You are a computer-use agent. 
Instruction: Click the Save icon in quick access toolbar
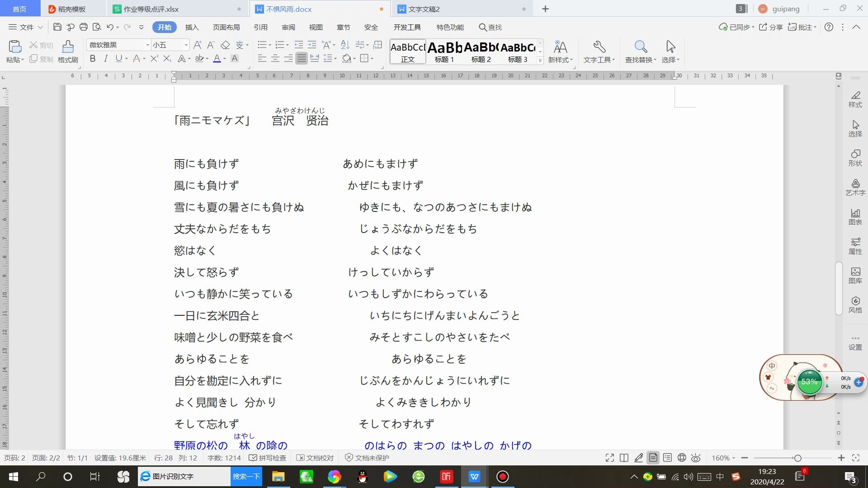pos(57,27)
